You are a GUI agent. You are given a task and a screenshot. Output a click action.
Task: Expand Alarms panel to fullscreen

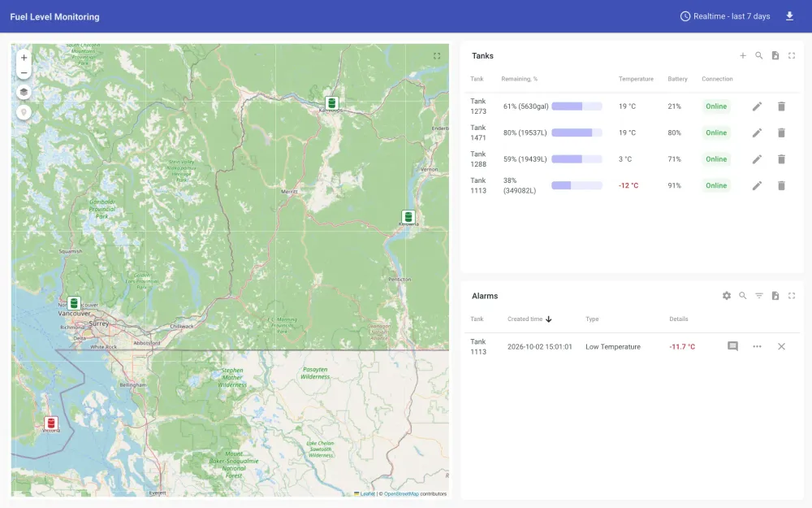791,296
